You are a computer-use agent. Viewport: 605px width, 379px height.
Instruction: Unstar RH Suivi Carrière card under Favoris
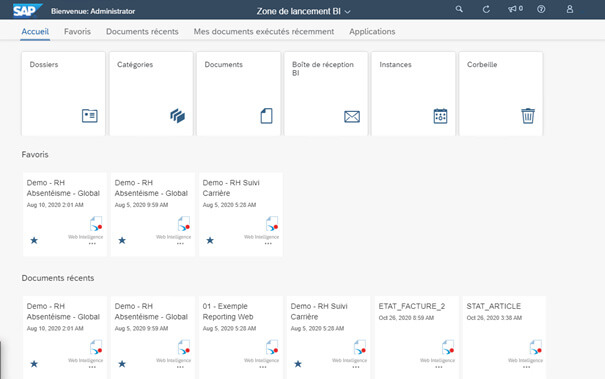(x=210, y=240)
